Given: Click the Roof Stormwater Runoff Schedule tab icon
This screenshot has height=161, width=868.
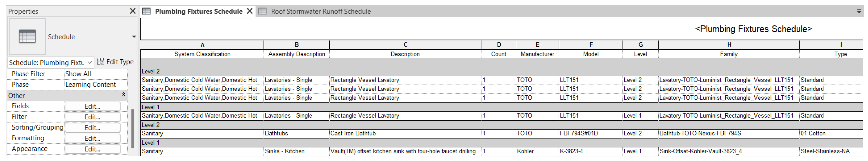Looking at the screenshot, I should [262, 11].
